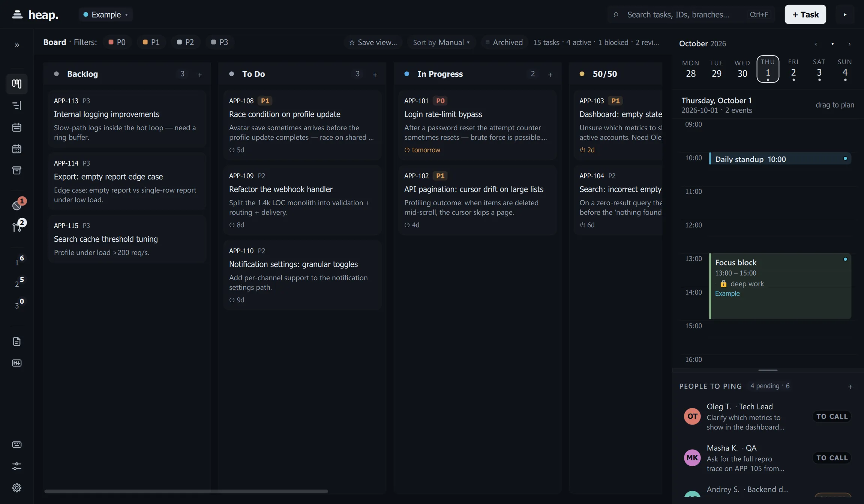Click the board horizontal scrollbar

tap(186, 491)
